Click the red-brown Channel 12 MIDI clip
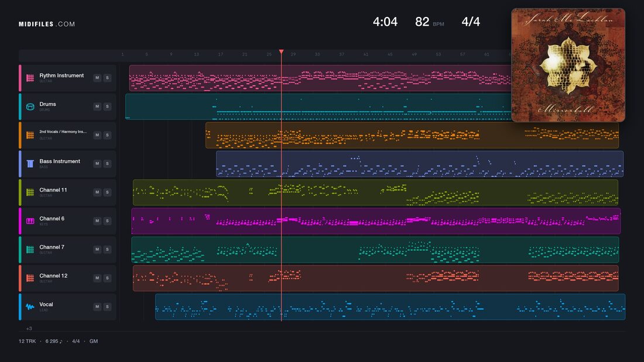 [x=375, y=278]
